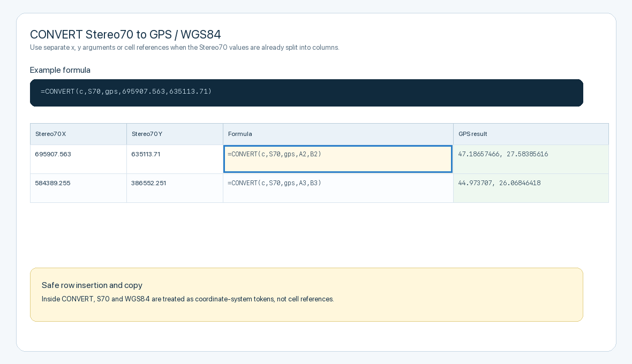The height and width of the screenshot is (364, 632).
Task: Select result 47.18657466, 27.58385616
Action: pos(531,160)
